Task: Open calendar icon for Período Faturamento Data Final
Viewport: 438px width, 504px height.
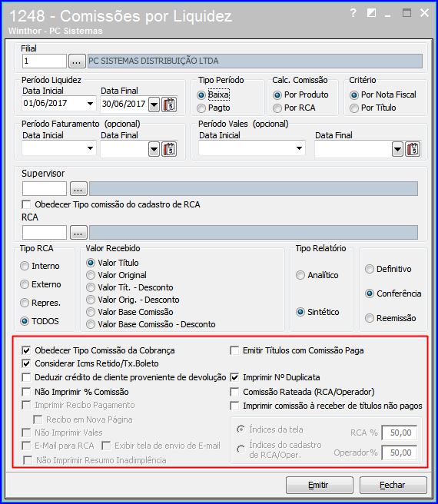Action: tap(169, 149)
